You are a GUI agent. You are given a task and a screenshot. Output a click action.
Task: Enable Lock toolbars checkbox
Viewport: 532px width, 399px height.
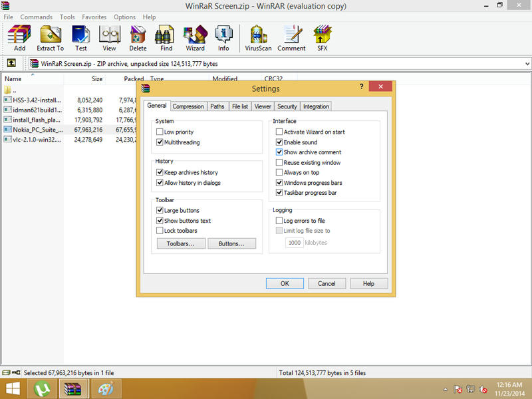pos(160,230)
